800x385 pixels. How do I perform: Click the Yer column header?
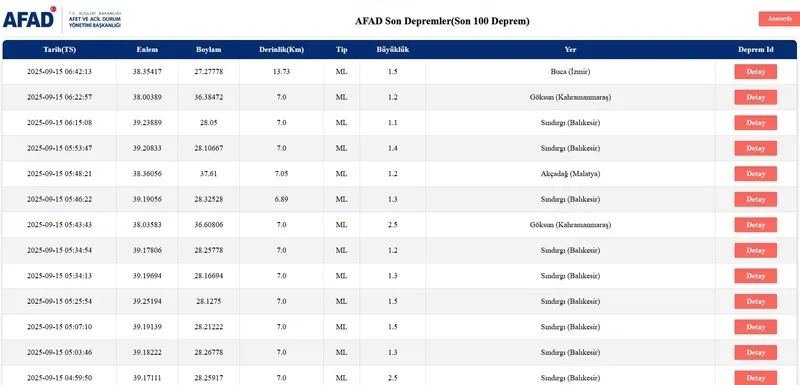[x=570, y=49]
